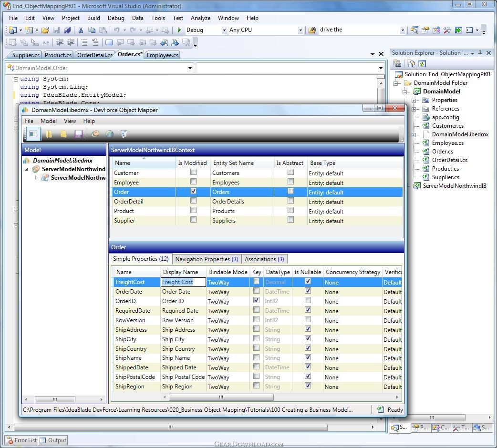Click Refresh icon in Solution Explorer toolbar
The image size is (497, 448).
pos(422,64)
